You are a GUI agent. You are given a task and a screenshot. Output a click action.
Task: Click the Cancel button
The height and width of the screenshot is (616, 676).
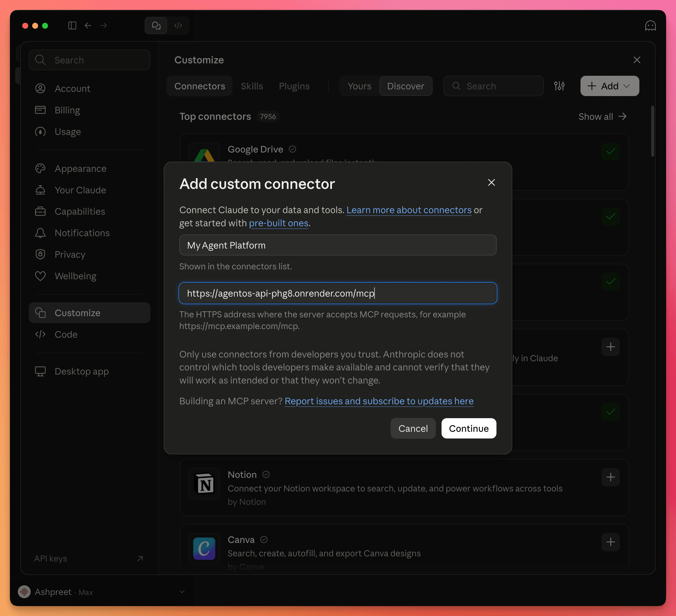(x=413, y=428)
